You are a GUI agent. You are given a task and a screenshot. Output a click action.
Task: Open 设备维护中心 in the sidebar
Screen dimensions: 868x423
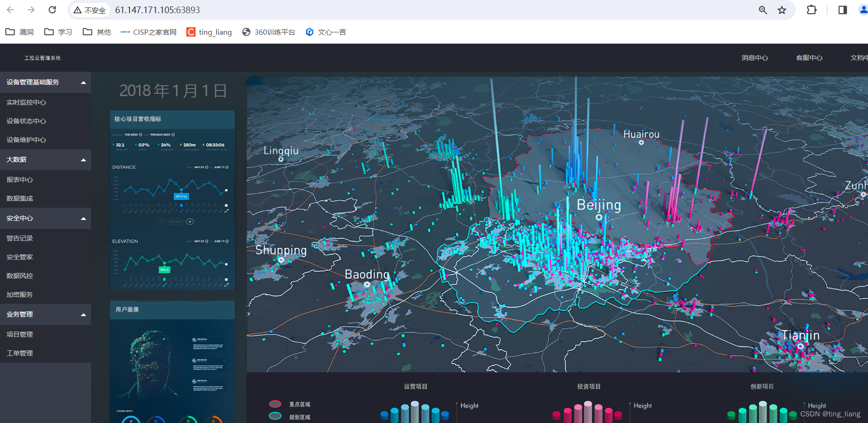click(x=26, y=140)
